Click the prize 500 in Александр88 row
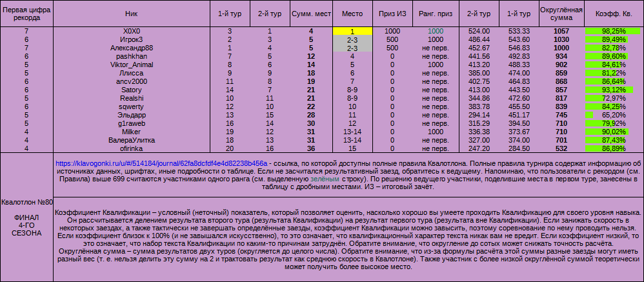The height and width of the screenshot is (282, 644). [392, 48]
